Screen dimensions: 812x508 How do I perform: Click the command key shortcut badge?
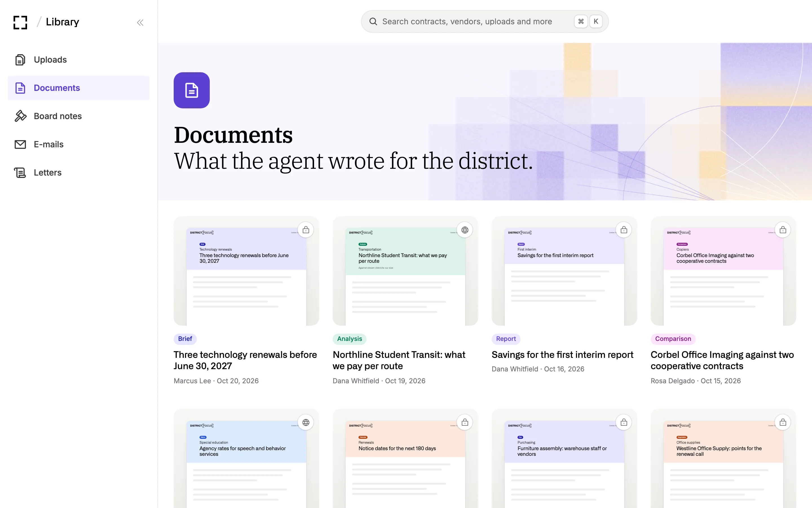click(x=581, y=21)
